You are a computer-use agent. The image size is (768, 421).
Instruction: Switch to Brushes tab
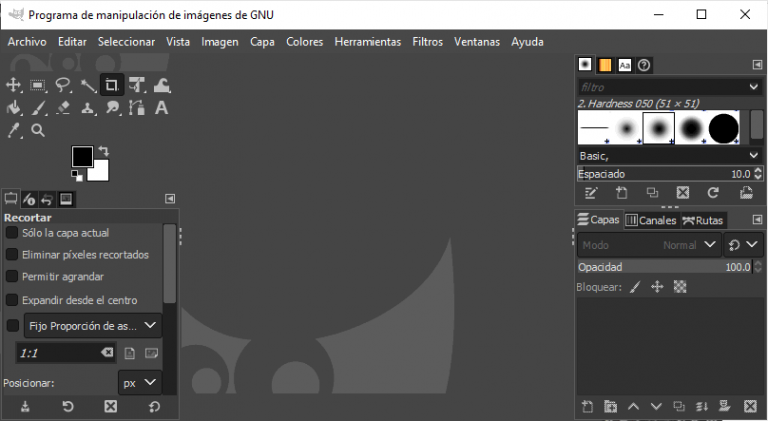click(x=585, y=65)
